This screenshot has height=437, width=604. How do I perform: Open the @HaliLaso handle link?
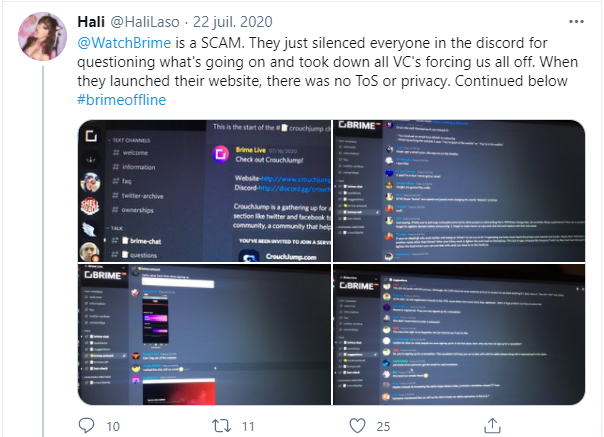pos(148,22)
